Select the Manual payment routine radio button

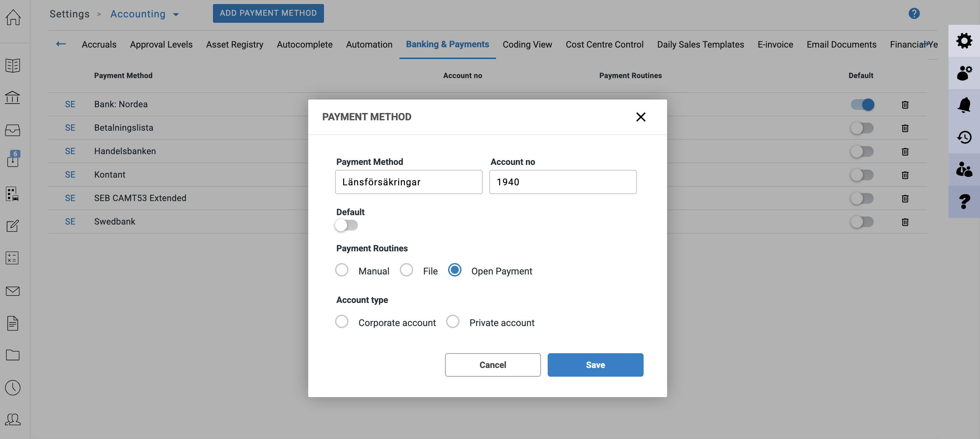pyautogui.click(x=342, y=270)
